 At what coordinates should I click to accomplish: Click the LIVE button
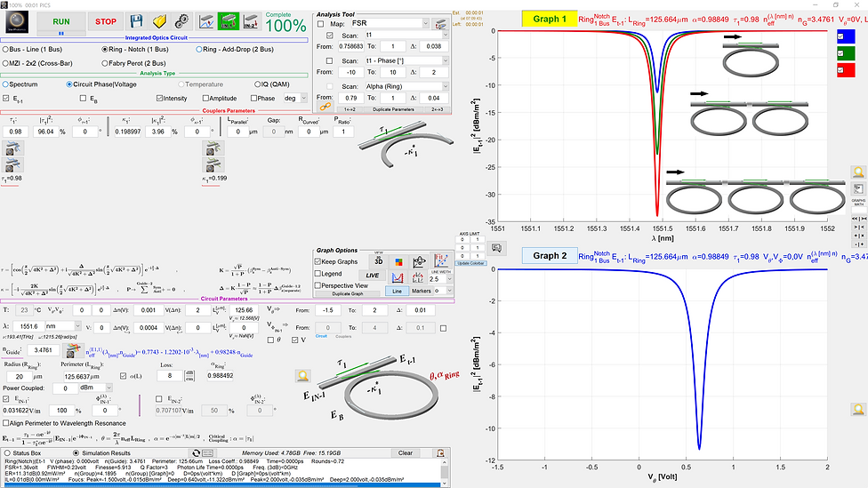coord(372,276)
